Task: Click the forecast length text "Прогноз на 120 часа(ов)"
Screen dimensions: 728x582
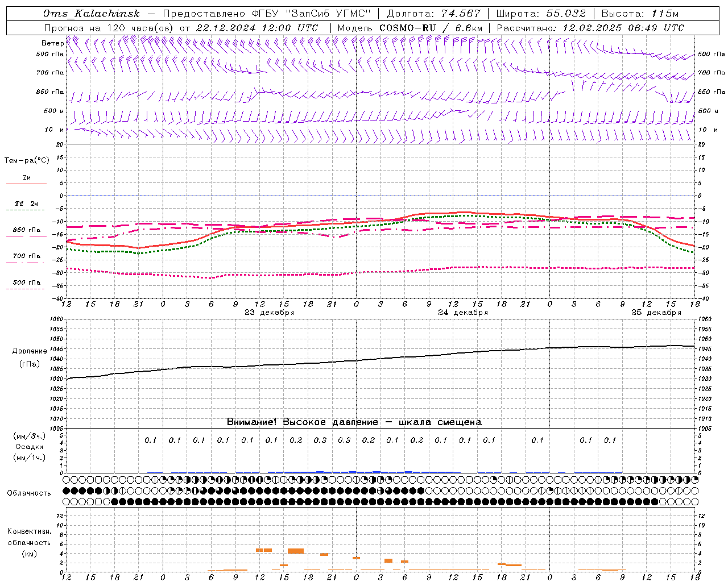Action: (x=109, y=28)
